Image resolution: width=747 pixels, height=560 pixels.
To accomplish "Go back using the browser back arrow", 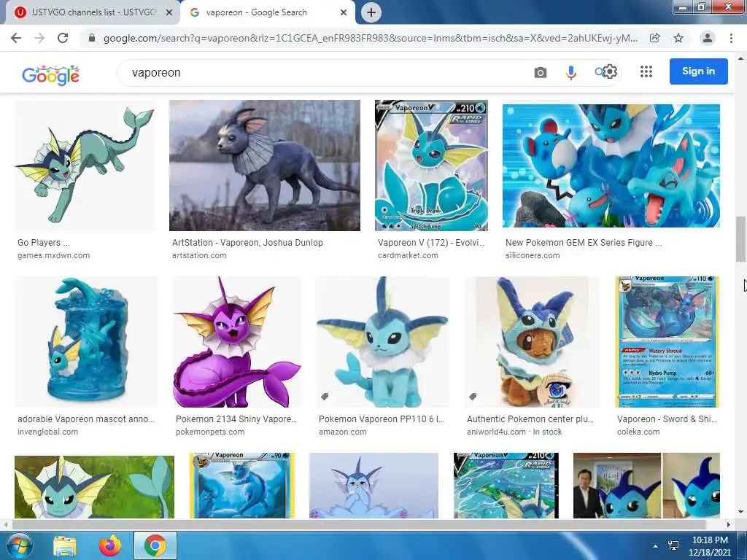I will click(x=16, y=38).
